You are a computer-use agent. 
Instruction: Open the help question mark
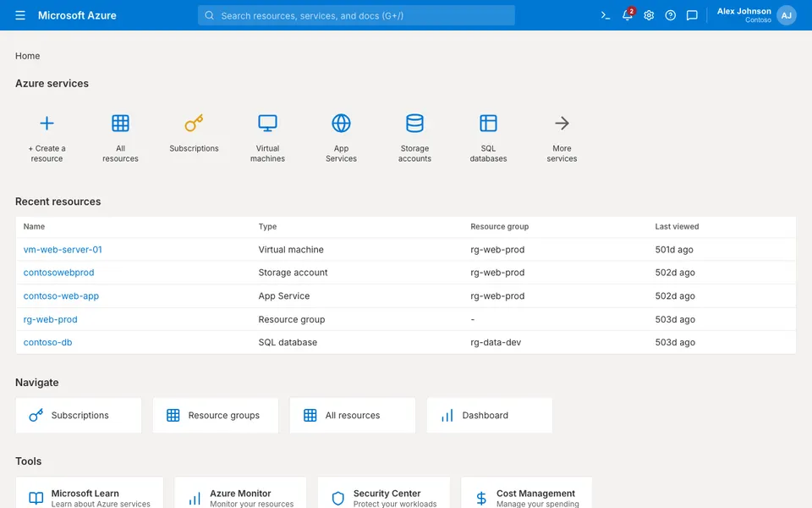click(x=671, y=15)
